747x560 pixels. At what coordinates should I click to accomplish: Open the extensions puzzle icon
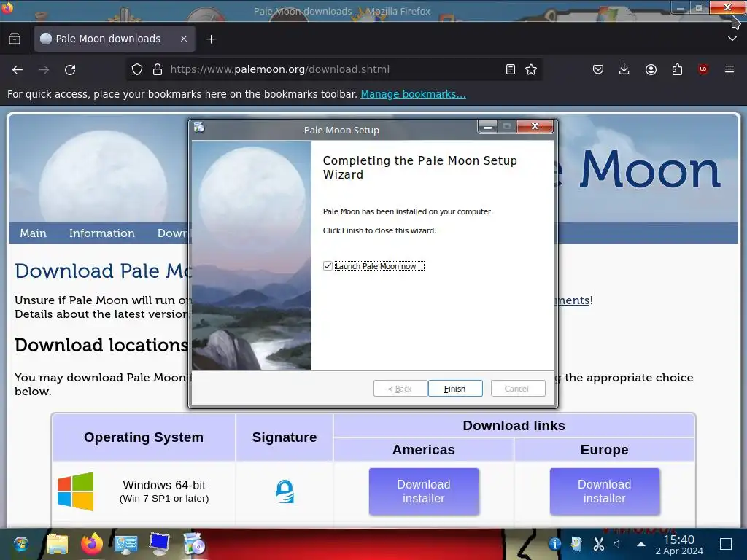[677, 69]
